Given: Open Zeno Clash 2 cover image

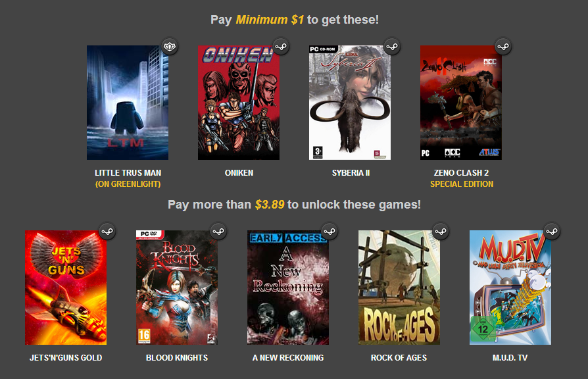Looking at the screenshot, I should coord(461,103).
